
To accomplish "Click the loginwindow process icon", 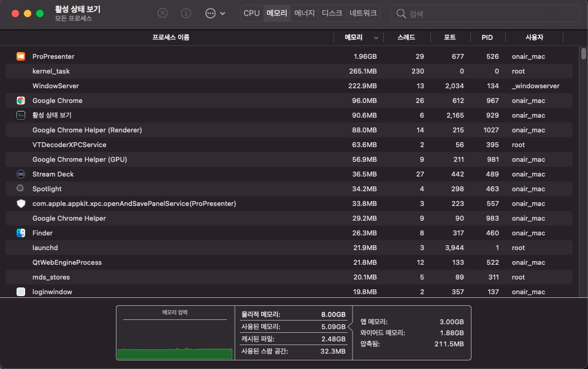I will point(21,292).
